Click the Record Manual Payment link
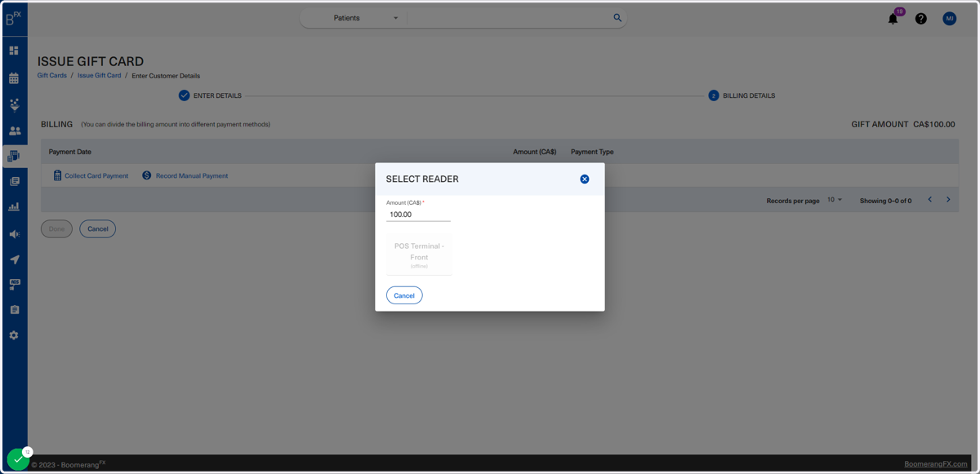The height and width of the screenshot is (474, 980). click(x=192, y=176)
